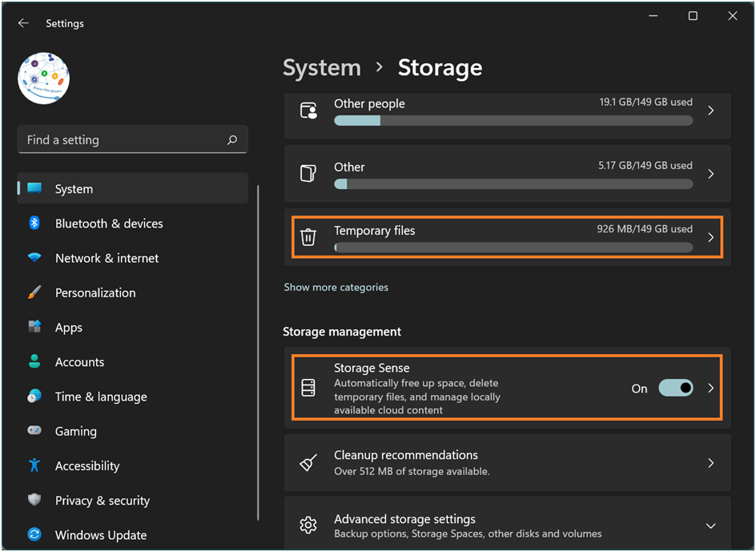Click the Other people label
This screenshot has width=756, height=552.
click(x=369, y=103)
